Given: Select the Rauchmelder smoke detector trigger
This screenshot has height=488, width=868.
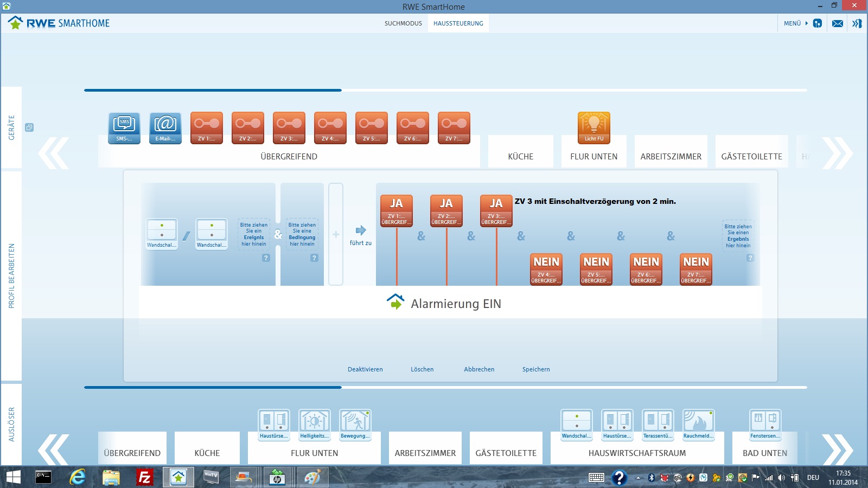Looking at the screenshot, I should 699,425.
